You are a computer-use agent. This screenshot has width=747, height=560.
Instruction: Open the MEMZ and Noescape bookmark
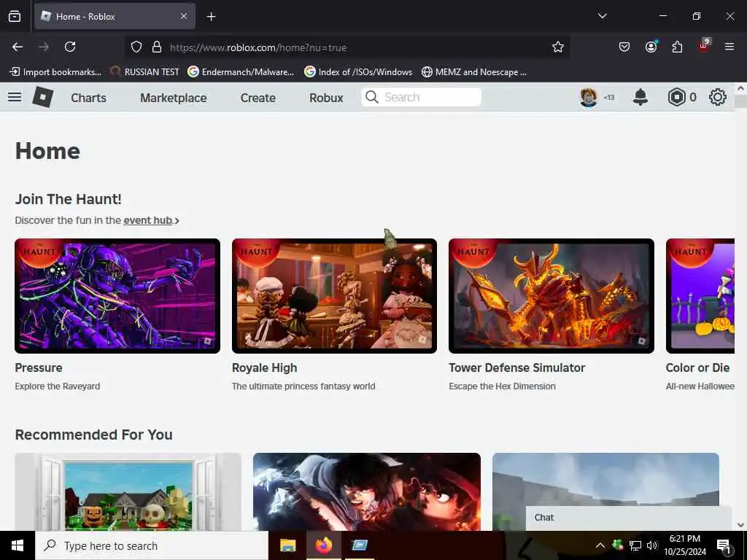pyautogui.click(x=474, y=72)
